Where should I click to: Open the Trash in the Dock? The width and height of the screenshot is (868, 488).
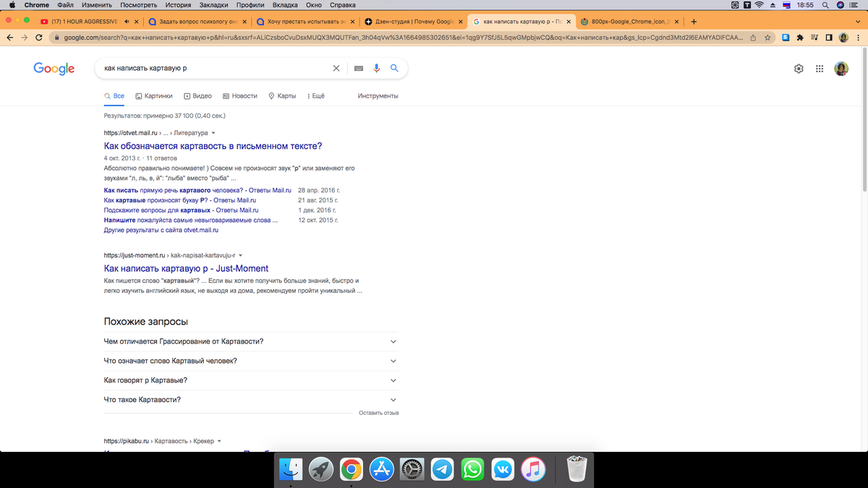577,470
